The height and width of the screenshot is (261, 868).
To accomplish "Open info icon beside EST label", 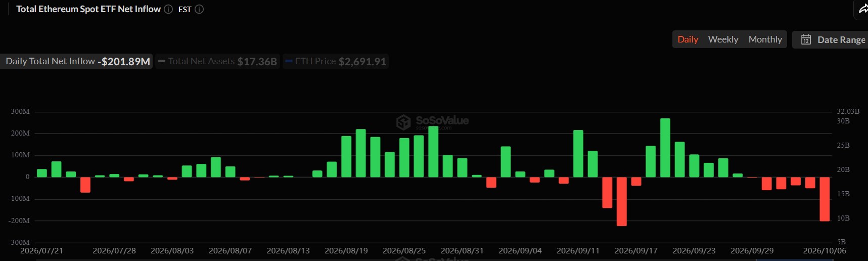I will 199,9.
